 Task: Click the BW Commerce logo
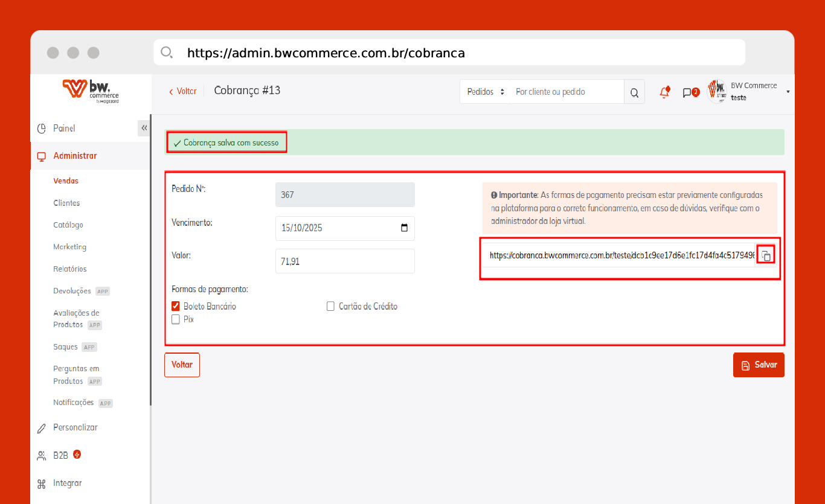pos(90,92)
